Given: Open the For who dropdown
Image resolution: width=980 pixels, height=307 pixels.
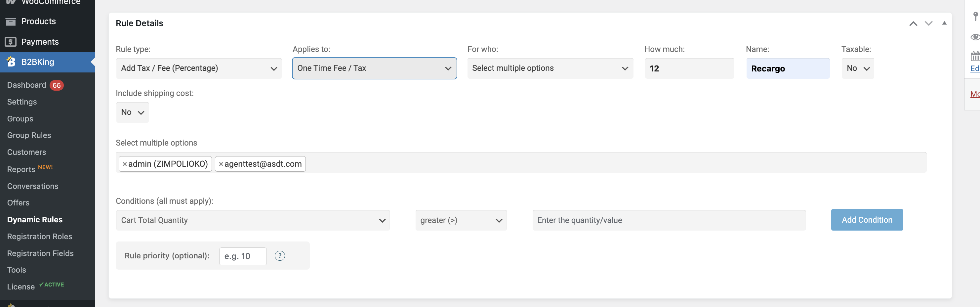Looking at the screenshot, I should 550,68.
